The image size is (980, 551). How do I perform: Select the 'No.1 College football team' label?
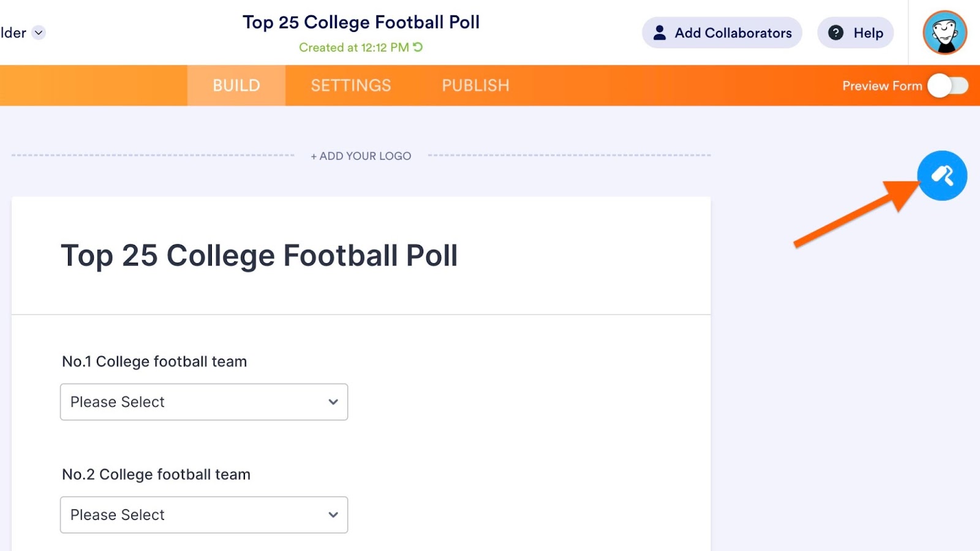(x=154, y=362)
